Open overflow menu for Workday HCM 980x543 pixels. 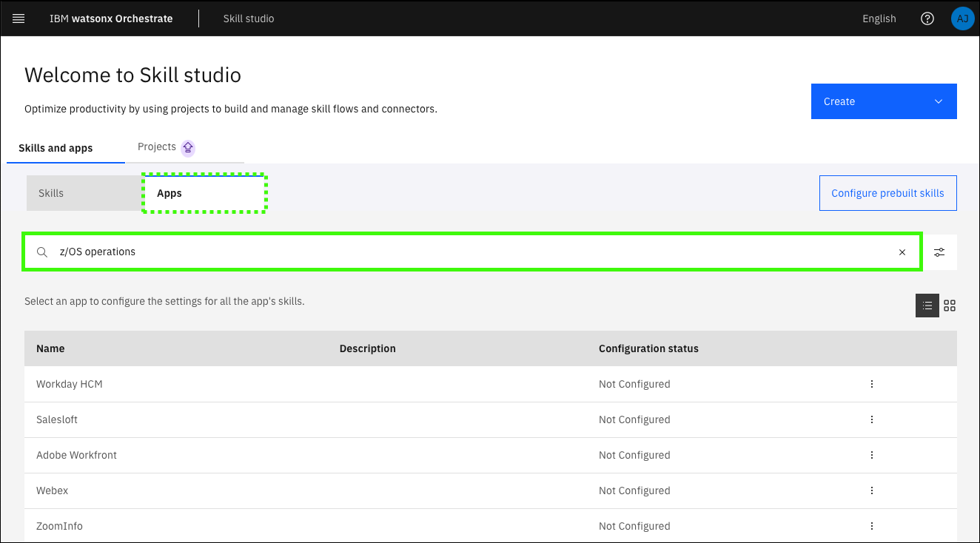click(871, 384)
